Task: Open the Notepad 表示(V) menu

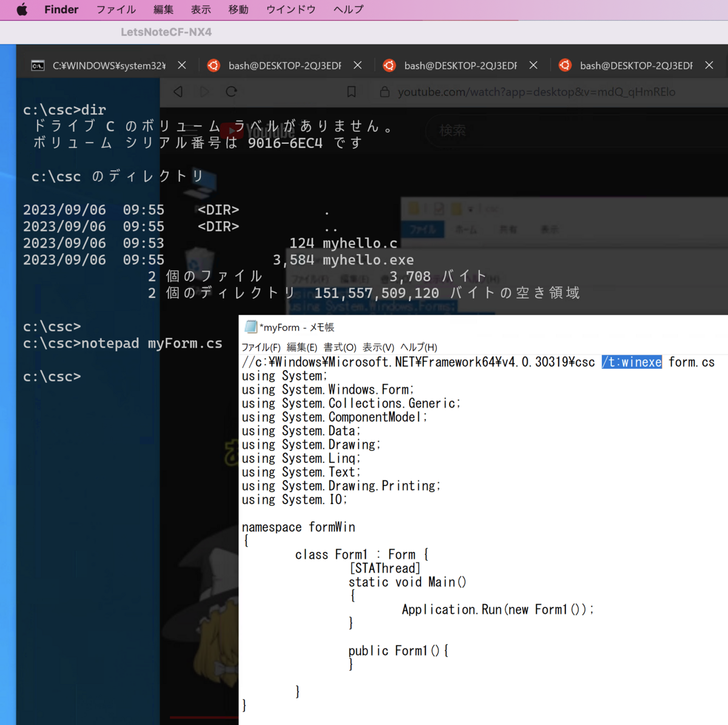Action: pos(379,347)
